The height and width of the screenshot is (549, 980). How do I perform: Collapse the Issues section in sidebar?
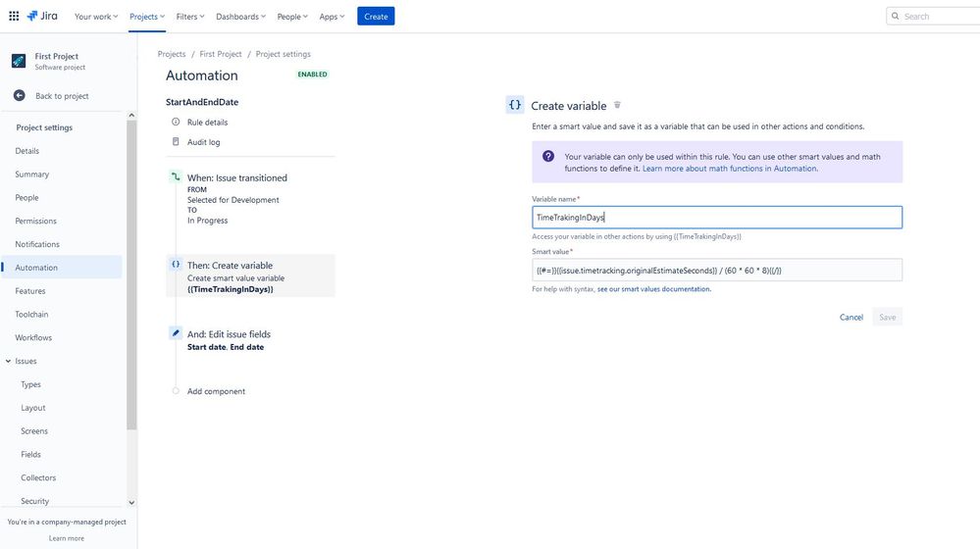[8, 361]
